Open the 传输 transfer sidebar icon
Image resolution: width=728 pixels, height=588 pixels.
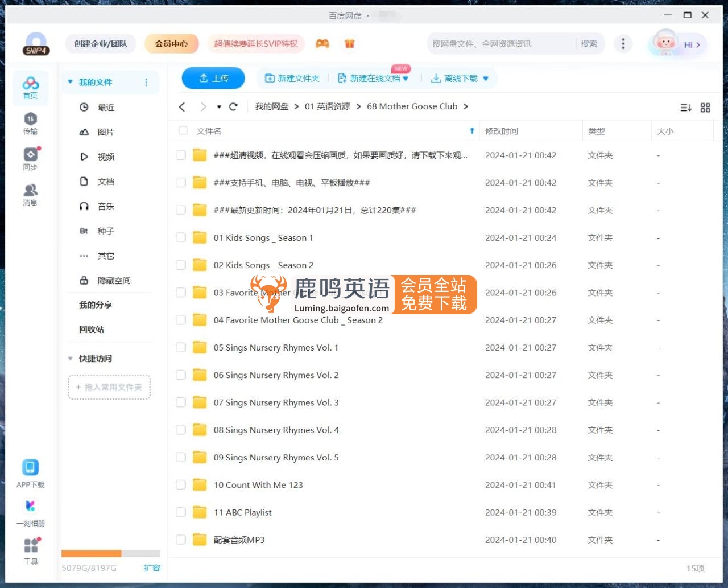pyautogui.click(x=31, y=124)
